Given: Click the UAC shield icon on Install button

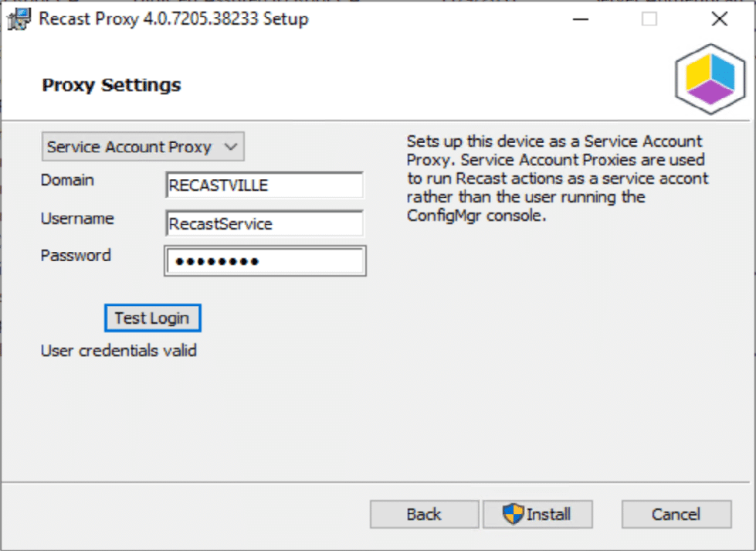Looking at the screenshot, I should click(x=511, y=513).
